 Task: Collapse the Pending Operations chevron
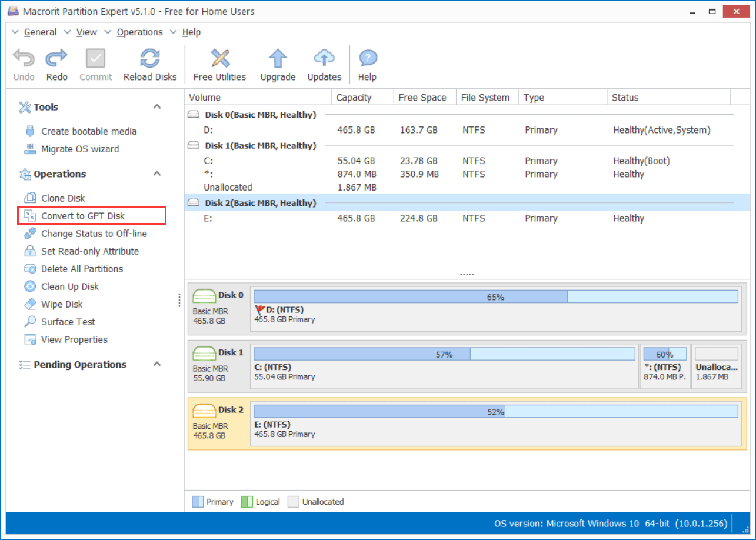pyautogui.click(x=157, y=364)
